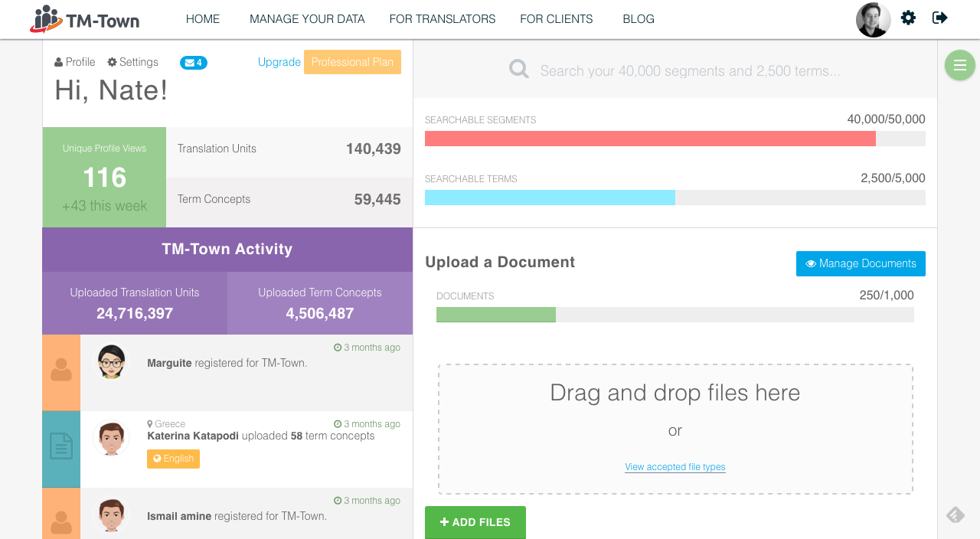Click Marguite's avatar
Image resolution: width=980 pixels, height=539 pixels.
point(112,362)
